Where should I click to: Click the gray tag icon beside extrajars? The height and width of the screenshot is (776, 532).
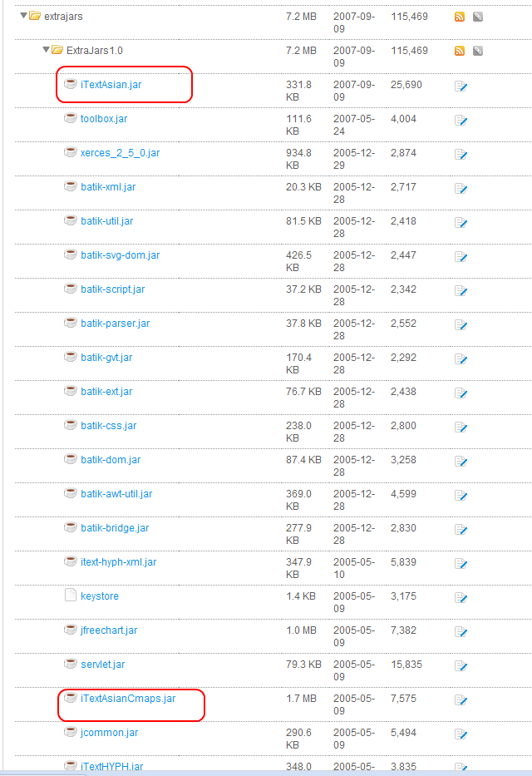tap(478, 17)
